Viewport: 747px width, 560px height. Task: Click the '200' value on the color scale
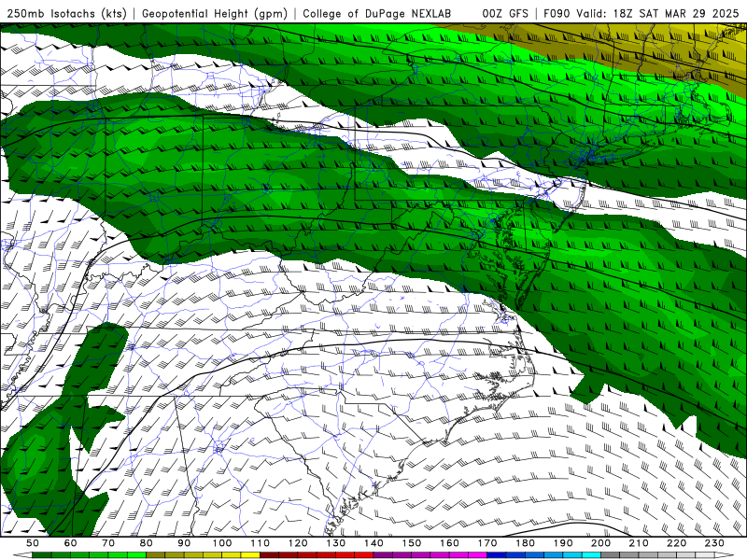(601, 543)
